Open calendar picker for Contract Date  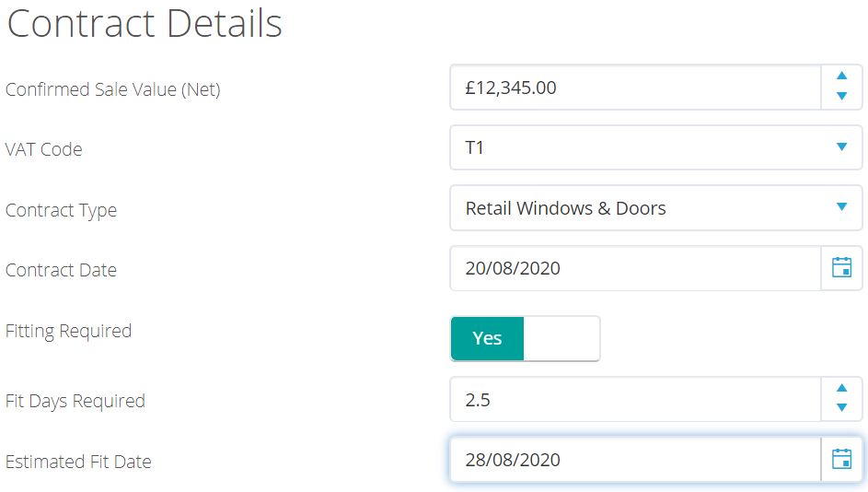coord(841,268)
